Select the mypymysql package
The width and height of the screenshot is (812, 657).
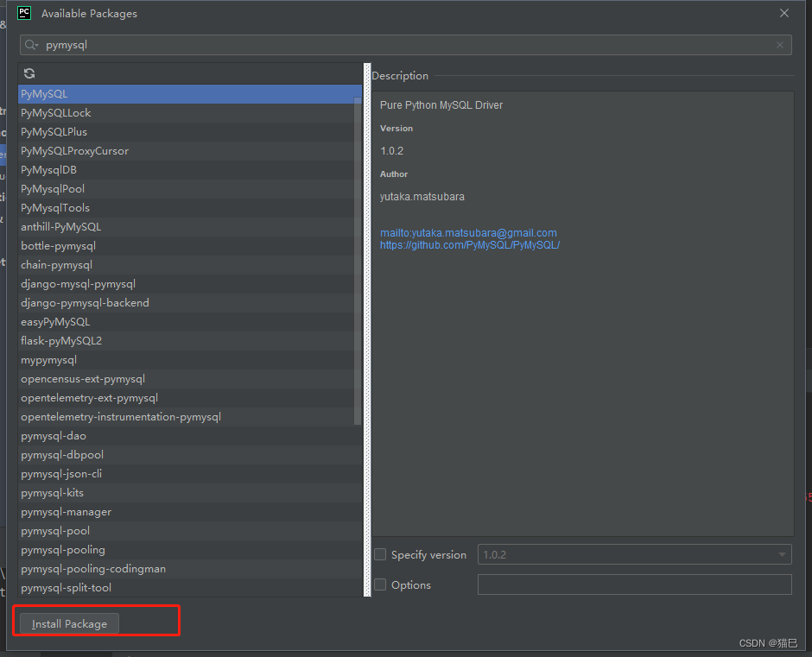tap(189, 360)
